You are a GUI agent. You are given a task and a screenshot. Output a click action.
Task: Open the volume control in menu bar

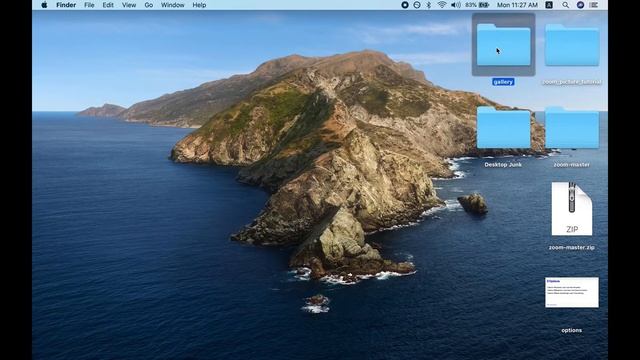coord(456,5)
